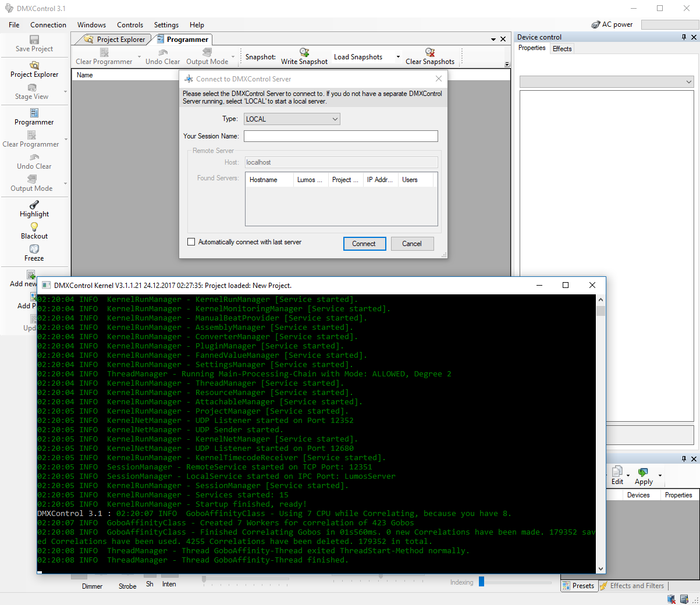The height and width of the screenshot is (605, 700).
Task: Click Undo Clear in Programmer toolbar
Action: coord(163,57)
